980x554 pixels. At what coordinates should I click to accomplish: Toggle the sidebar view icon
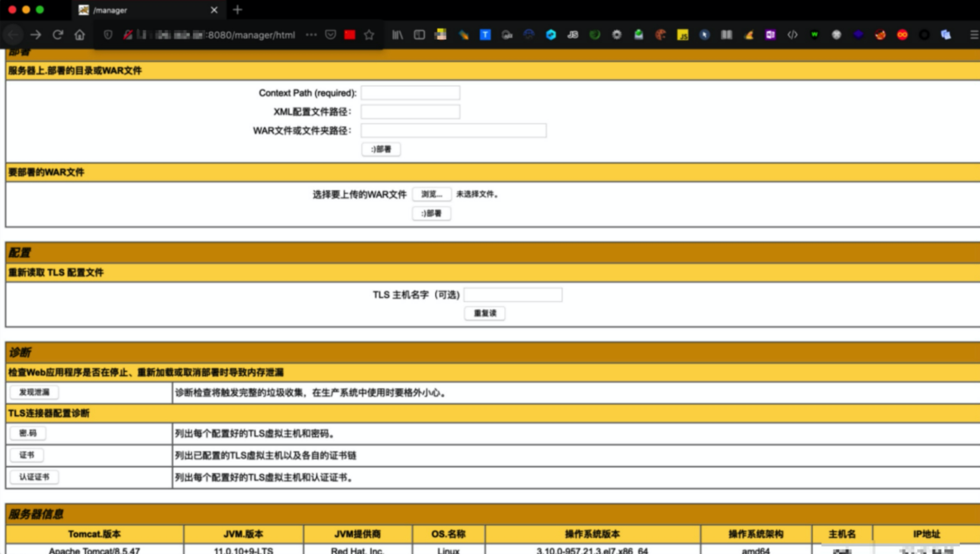(419, 35)
